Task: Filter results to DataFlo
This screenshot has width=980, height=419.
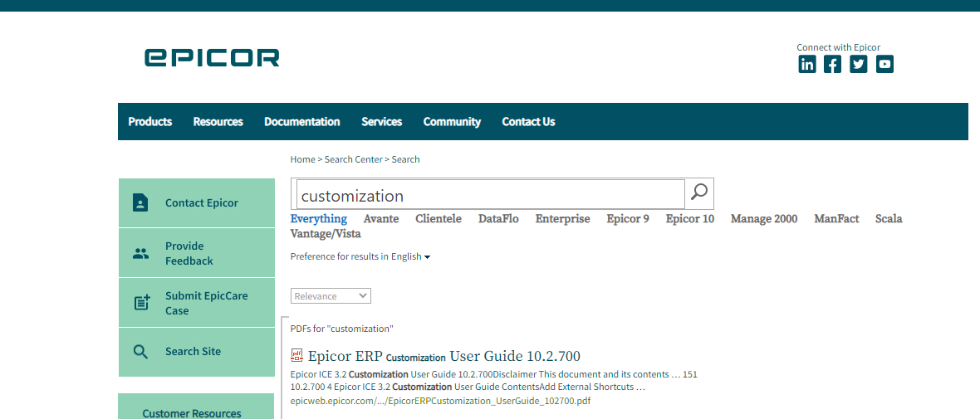Action: pos(499,218)
